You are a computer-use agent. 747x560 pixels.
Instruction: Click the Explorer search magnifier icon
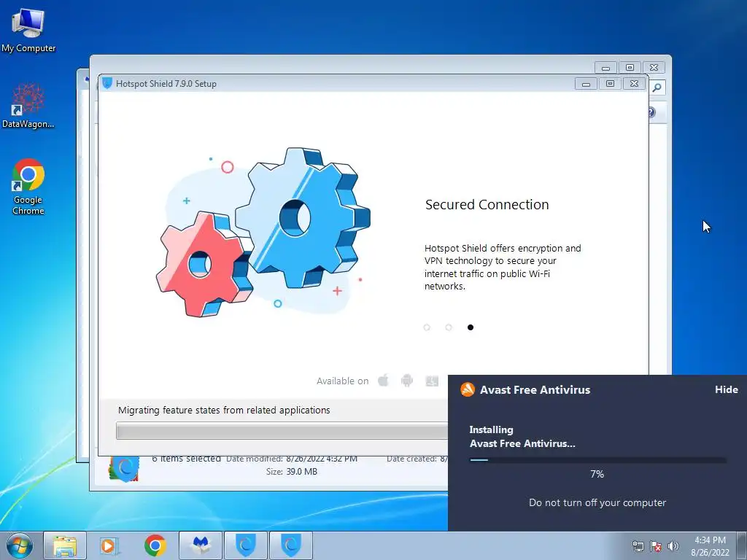pyautogui.click(x=657, y=87)
